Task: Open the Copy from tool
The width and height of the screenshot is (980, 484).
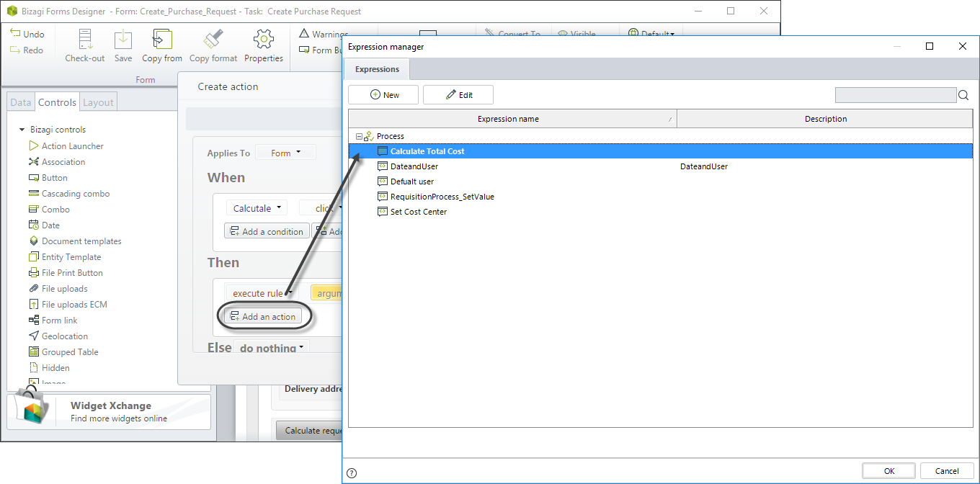Action: [162, 40]
